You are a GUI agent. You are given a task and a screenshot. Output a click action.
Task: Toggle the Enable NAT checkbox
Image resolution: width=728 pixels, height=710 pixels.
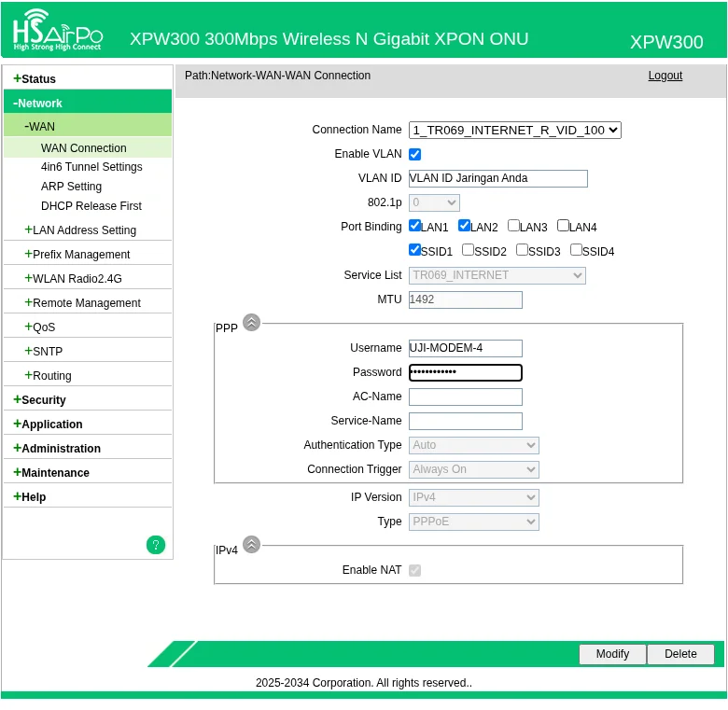point(415,570)
